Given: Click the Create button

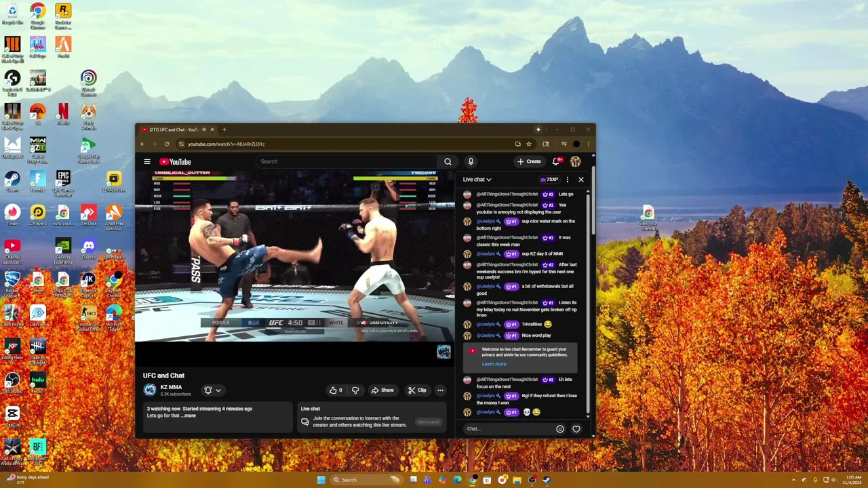Looking at the screenshot, I should pos(529,161).
